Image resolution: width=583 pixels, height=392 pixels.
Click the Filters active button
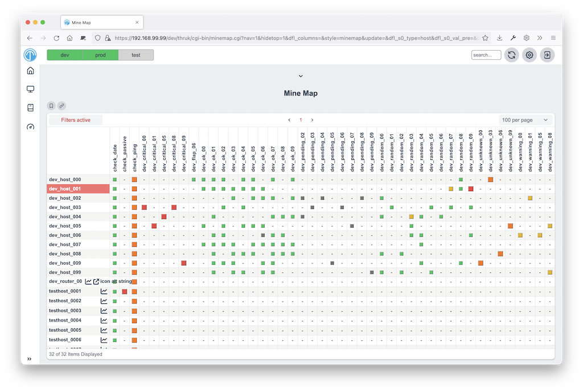pos(76,120)
